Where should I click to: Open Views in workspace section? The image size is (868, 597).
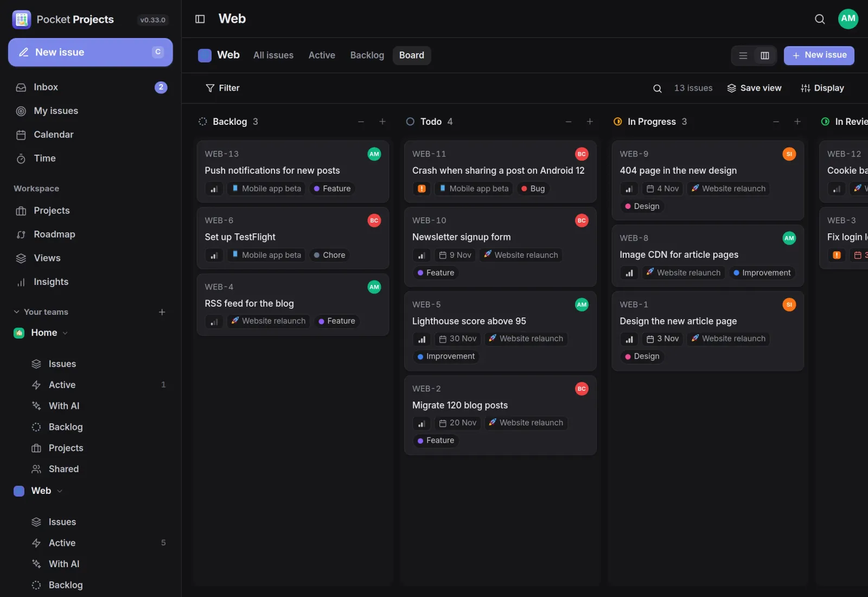click(x=91, y=258)
